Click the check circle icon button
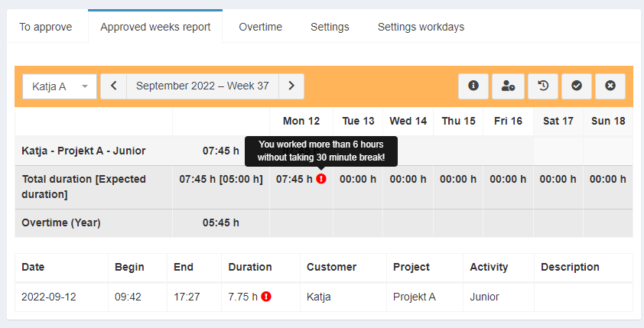Viewport: 644px width, 328px height. (x=577, y=86)
